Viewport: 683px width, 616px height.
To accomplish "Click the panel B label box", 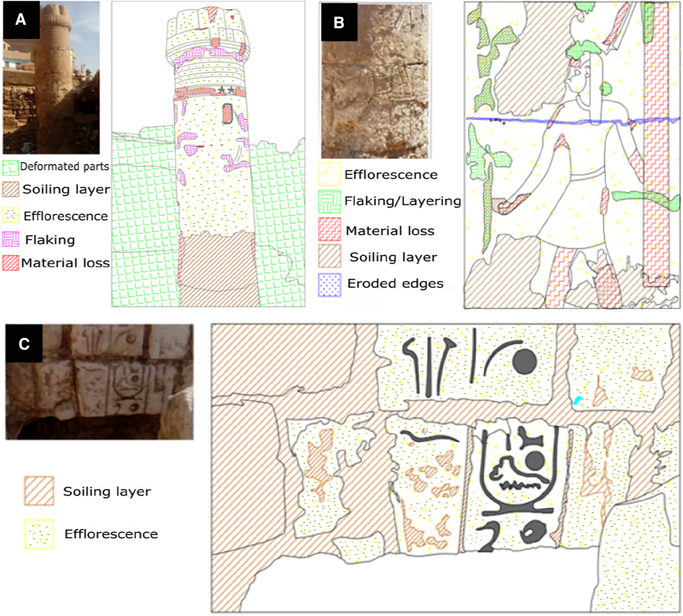I will (x=339, y=22).
